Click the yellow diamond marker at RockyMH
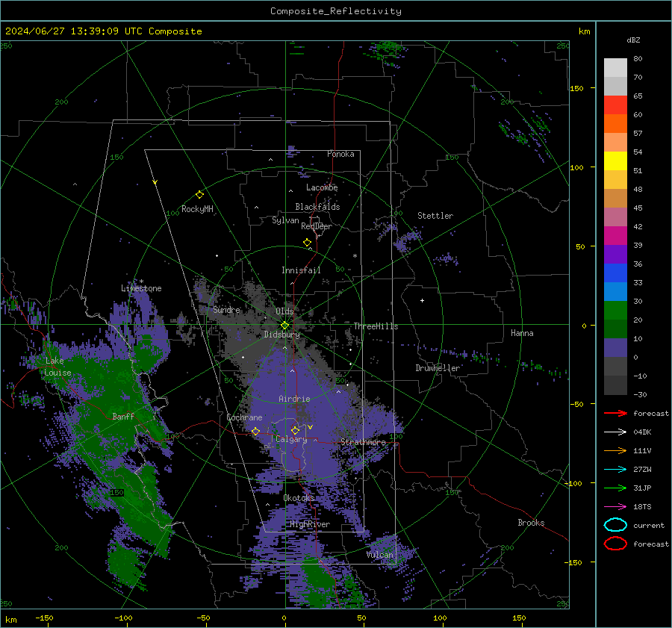672x628 pixels. coord(199,195)
